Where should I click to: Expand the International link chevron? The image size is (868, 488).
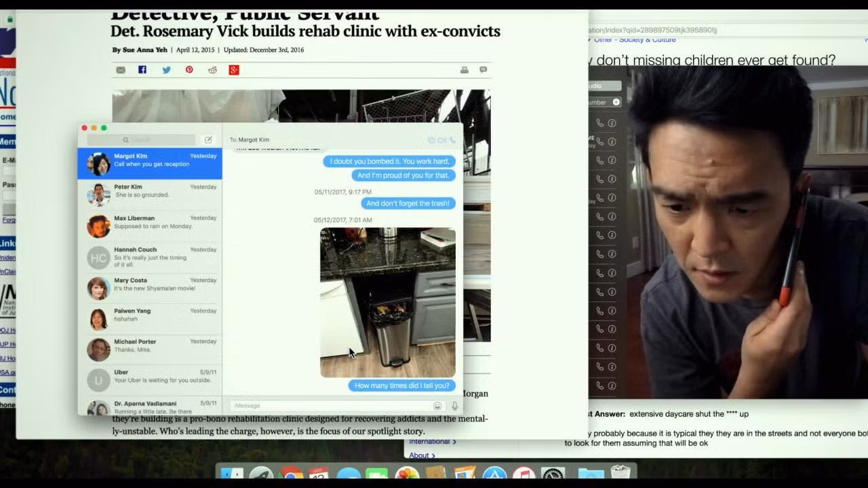pyautogui.click(x=454, y=442)
